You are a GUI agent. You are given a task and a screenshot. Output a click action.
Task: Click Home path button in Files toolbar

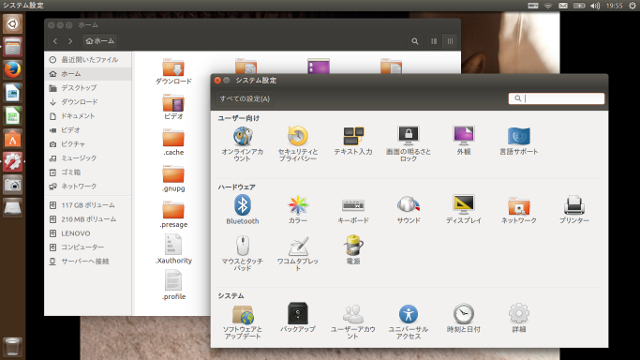click(100, 41)
